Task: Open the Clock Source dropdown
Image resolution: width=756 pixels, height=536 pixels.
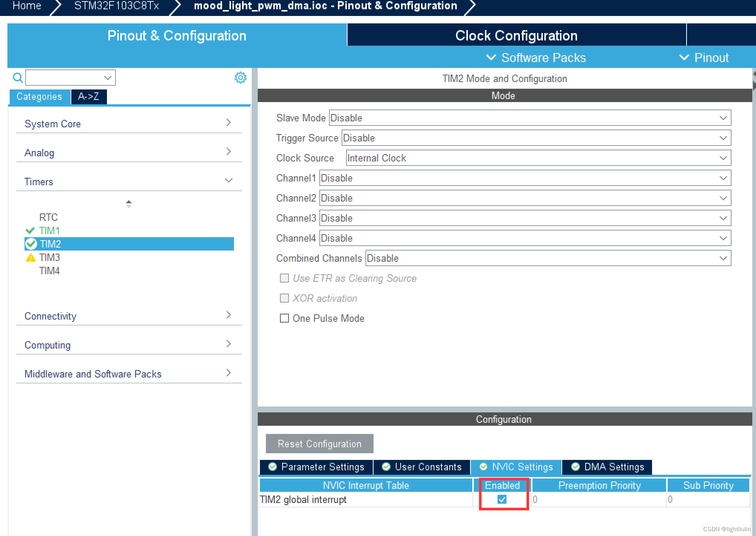Action: pyautogui.click(x=538, y=158)
